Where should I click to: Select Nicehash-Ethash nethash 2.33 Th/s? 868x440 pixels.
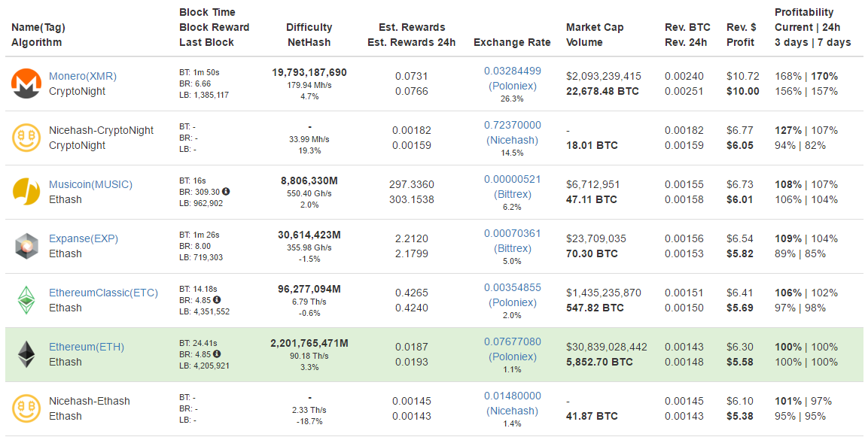pos(309,410)
